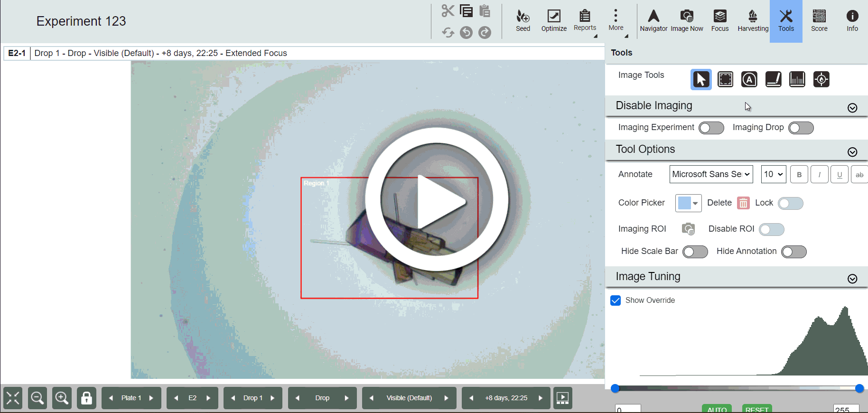Viewport: 868px width, 413px height.
Task: Collapse the Image Tuning section
Action: click(x=852, y=279)
